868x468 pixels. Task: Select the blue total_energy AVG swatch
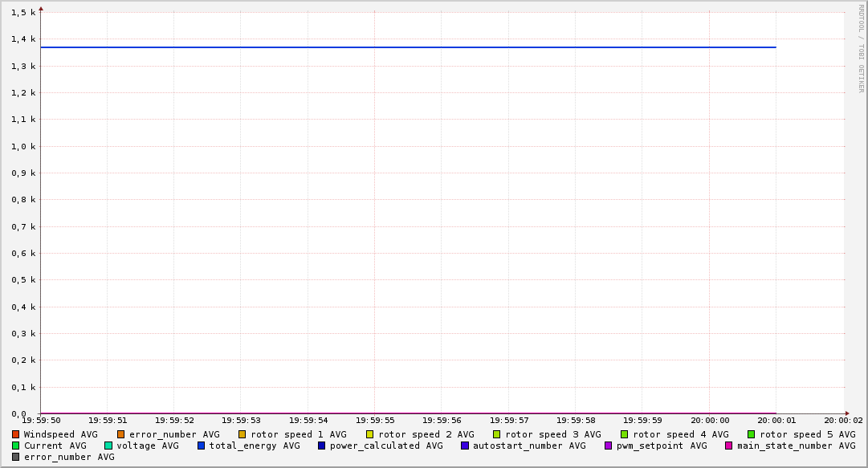tap(202, 446)
